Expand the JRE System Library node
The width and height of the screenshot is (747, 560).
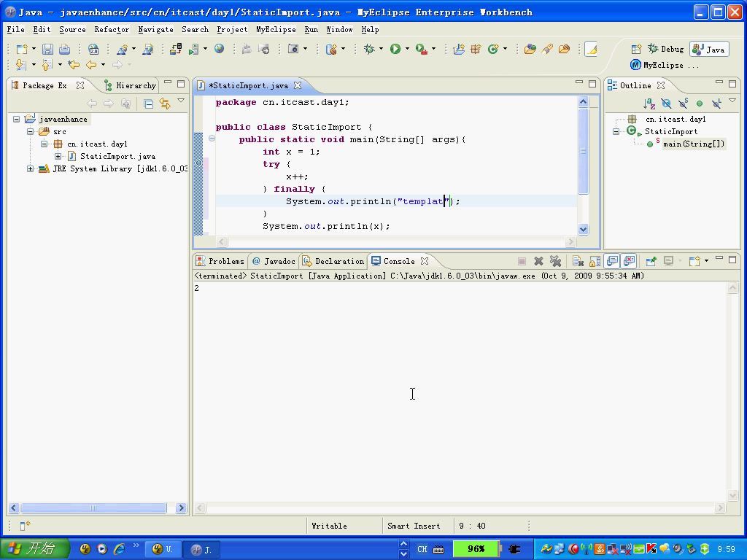click(31, 168)
